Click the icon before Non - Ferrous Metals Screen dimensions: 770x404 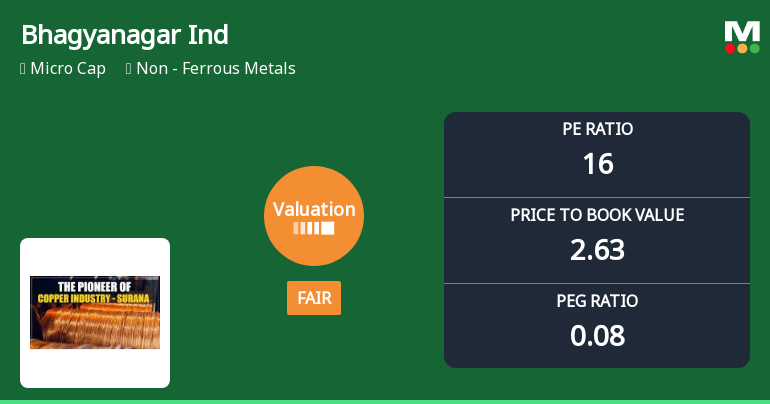(x=129, y=69)
